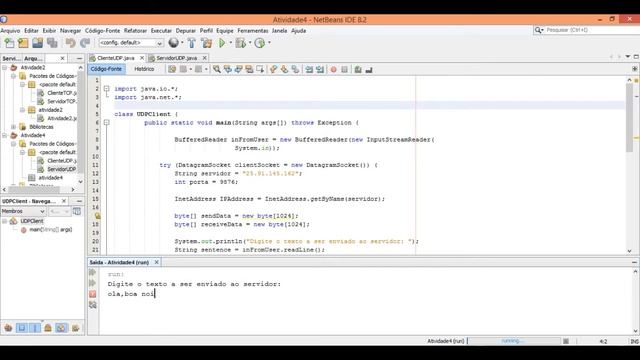Select the Código-Fonte editor view button
The width and height of the screenshot is (640, 360).
pos(106,69)
